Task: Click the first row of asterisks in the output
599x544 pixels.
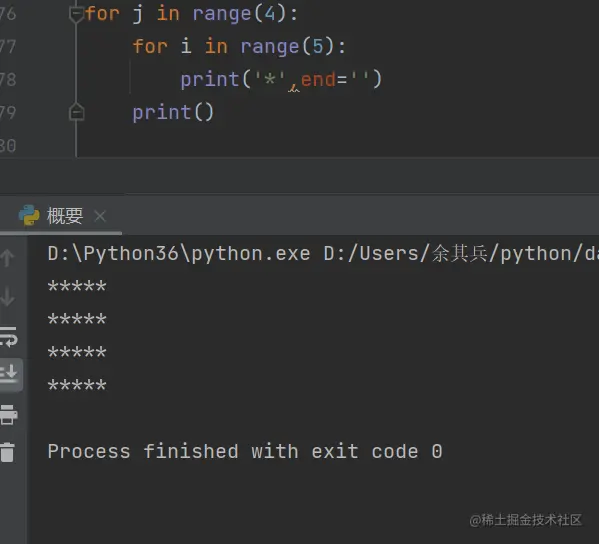Action: 77,287
